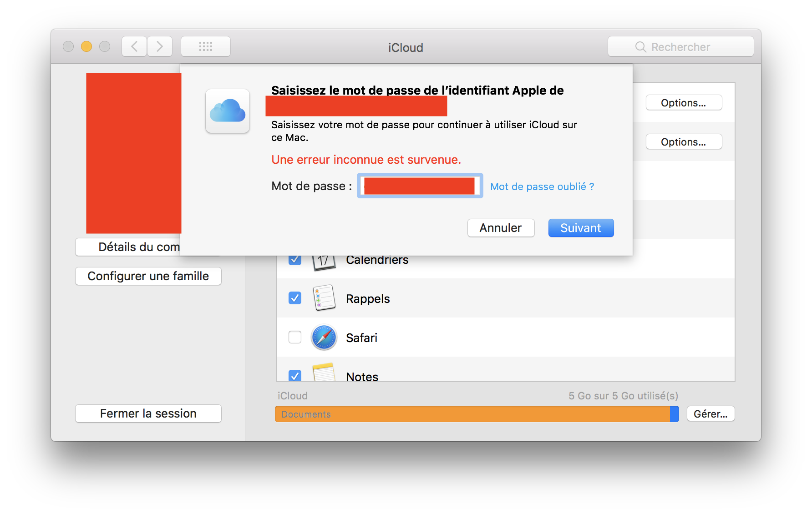Go back with the left arrow button
812x514 pixels.
point(134,46)
